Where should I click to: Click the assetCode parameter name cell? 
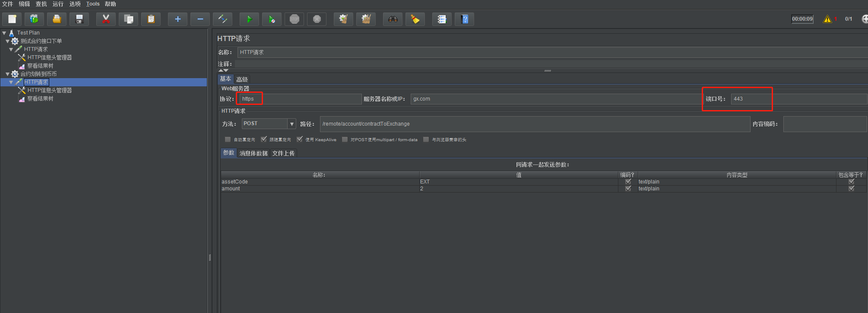320,182
